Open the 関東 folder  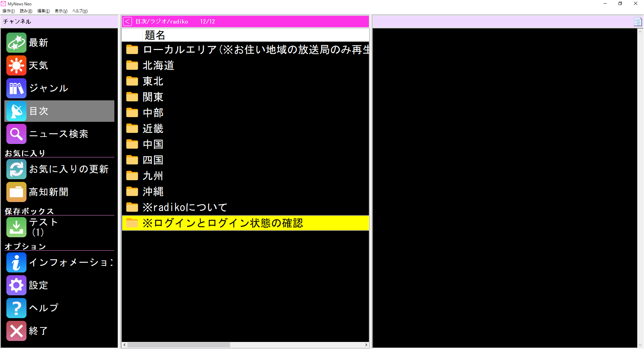153,97
